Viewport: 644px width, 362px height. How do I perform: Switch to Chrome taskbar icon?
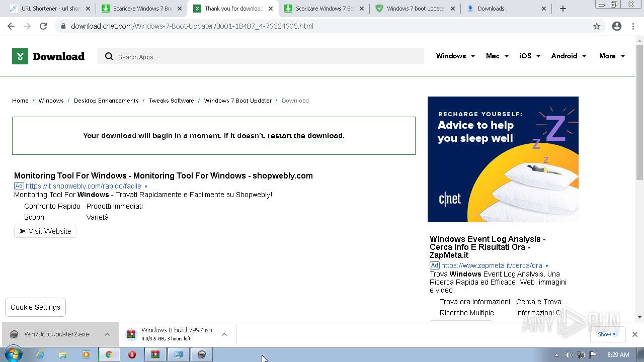109,354
